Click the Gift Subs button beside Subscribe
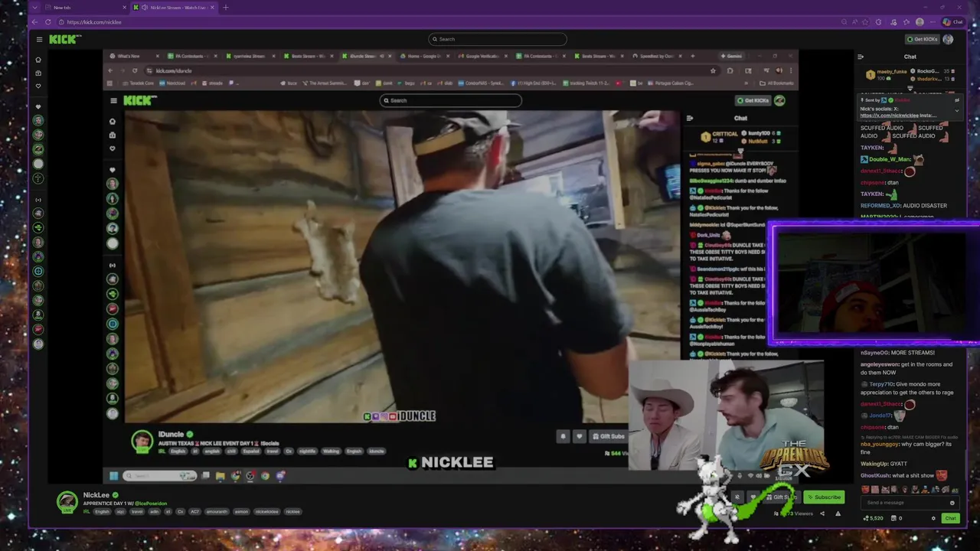 tap(783, 497)
